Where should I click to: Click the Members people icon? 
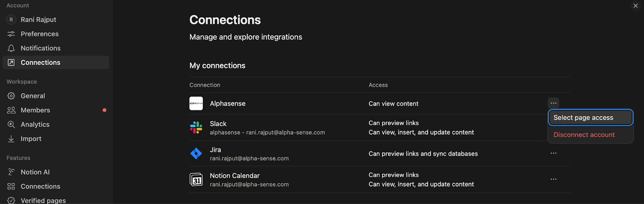pos(11,110)
